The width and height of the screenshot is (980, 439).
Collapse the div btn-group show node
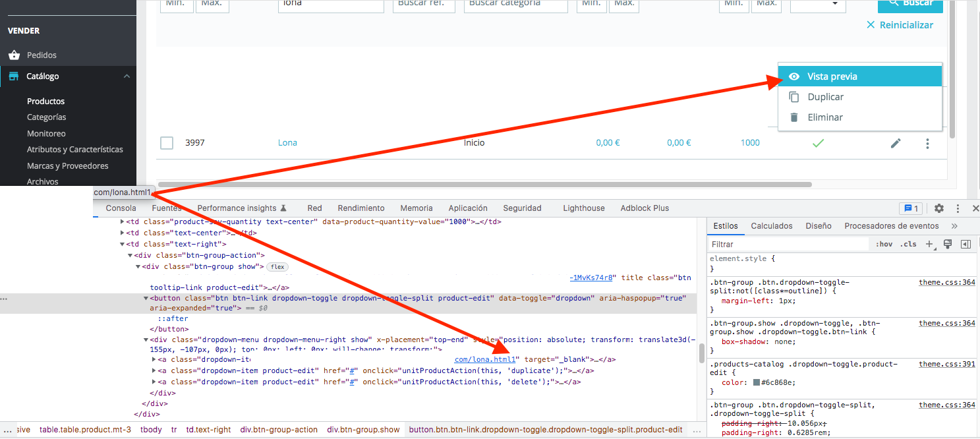pyautogui.click(x=138, y=266)
